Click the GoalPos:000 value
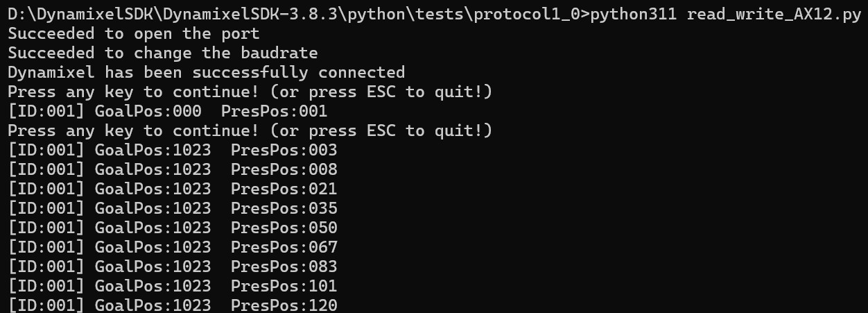This screenshot has width=868, height=313. tap(148, 111)
